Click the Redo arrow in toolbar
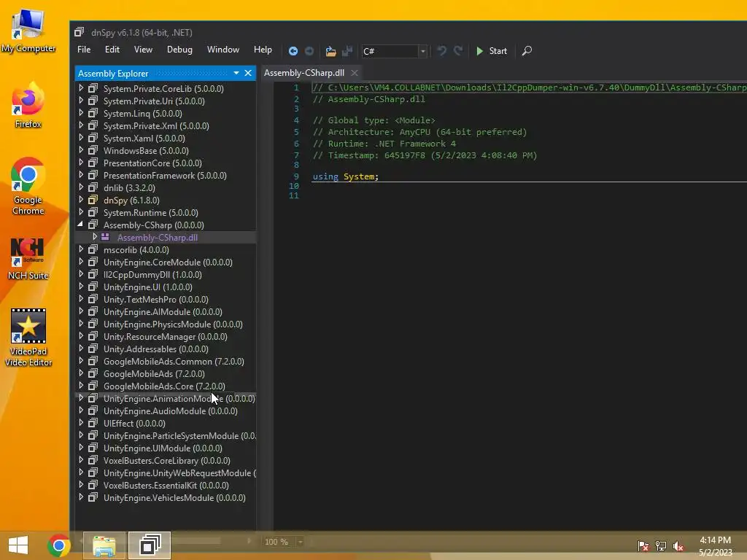Image resolution: width=747 pixels, height=560 pixels. pyautogui.click(x=458, y=51)
